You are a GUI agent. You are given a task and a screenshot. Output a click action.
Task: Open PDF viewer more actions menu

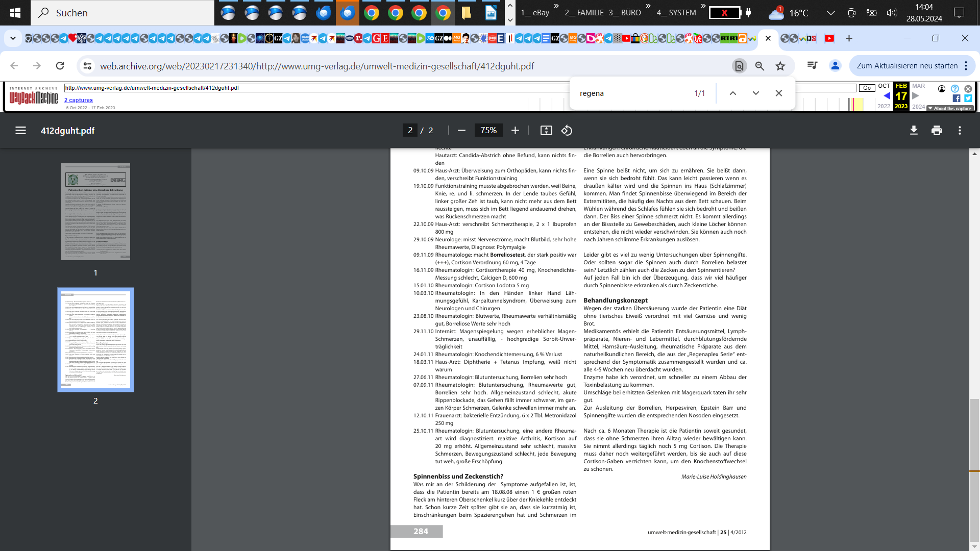(x=960, y=131)
